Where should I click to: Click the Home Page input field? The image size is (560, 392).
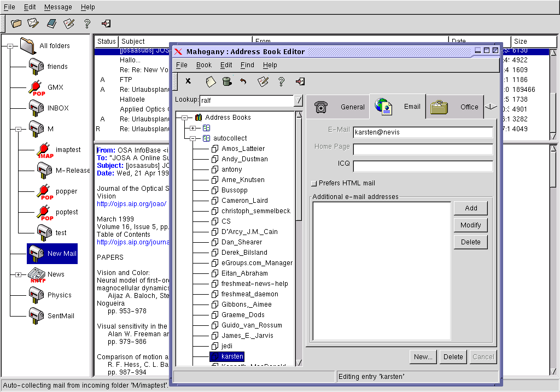(x=423, y=149)
